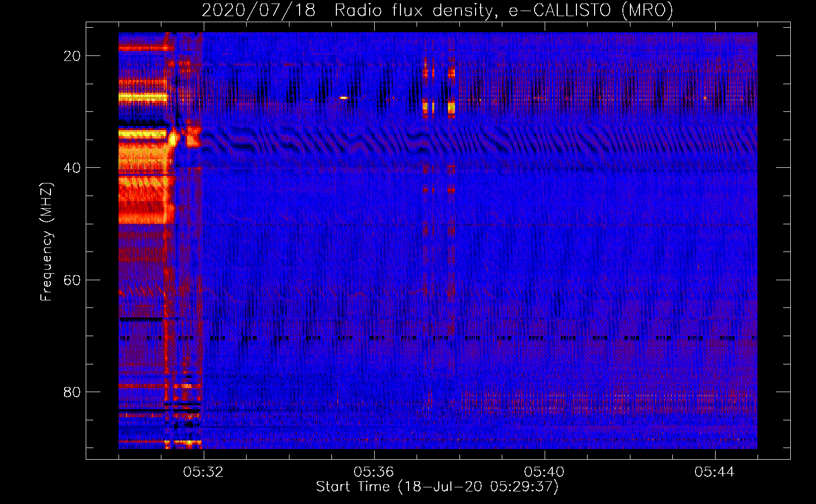This screenshot has height=504, width=816.
Task: Click the plot title '2020/07/18 Radio flux density, e-CALLISTO (MRO)'
Action: pyautogui.click(x=437, y=10)
